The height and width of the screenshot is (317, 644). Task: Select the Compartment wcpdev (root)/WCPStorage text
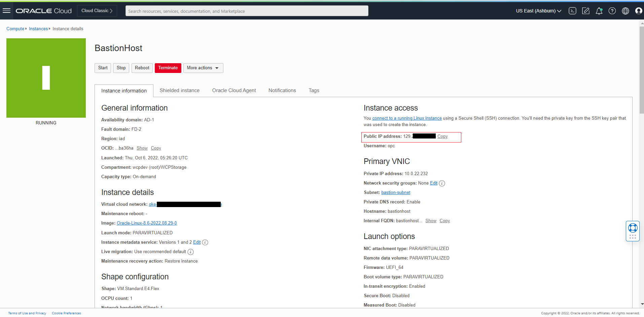144,167
